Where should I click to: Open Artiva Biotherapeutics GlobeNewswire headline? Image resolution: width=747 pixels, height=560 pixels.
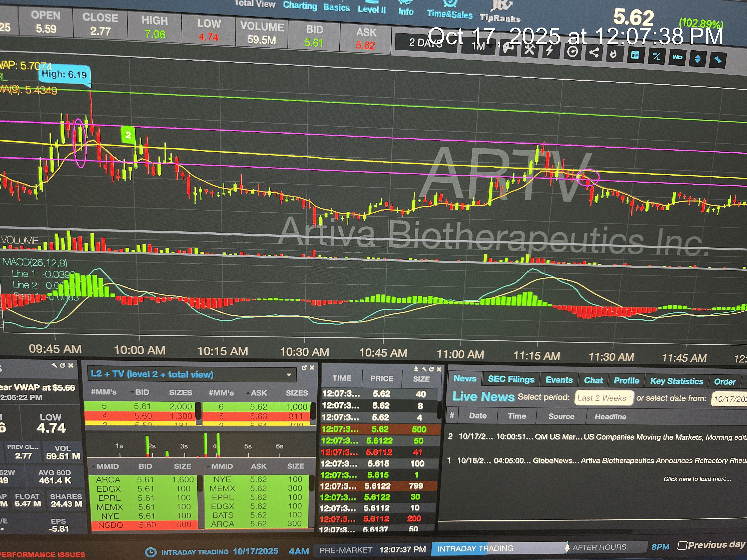point(663,461)
